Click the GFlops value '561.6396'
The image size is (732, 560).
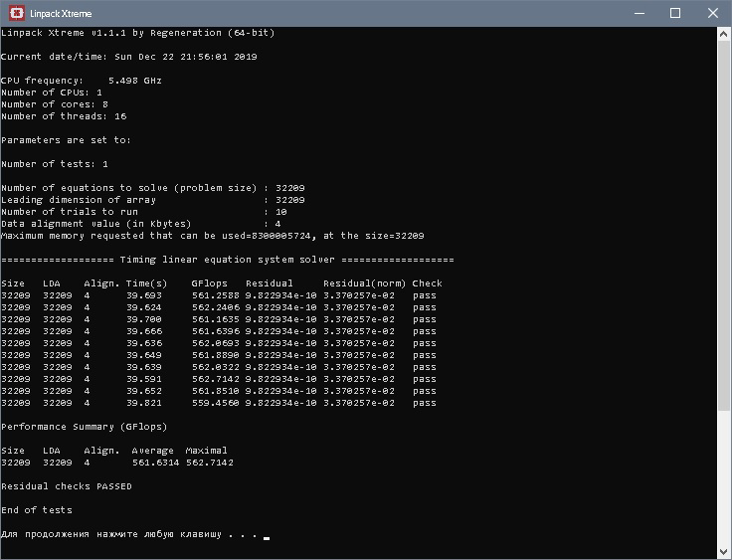(216, 331)
